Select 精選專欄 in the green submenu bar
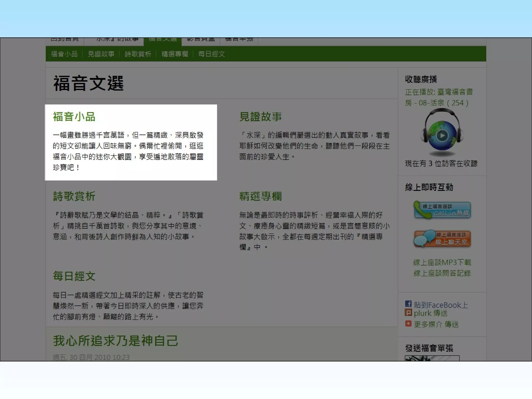The height and width of the screenshot is (399, 532). pyautogui.click(x=175, y=54)
